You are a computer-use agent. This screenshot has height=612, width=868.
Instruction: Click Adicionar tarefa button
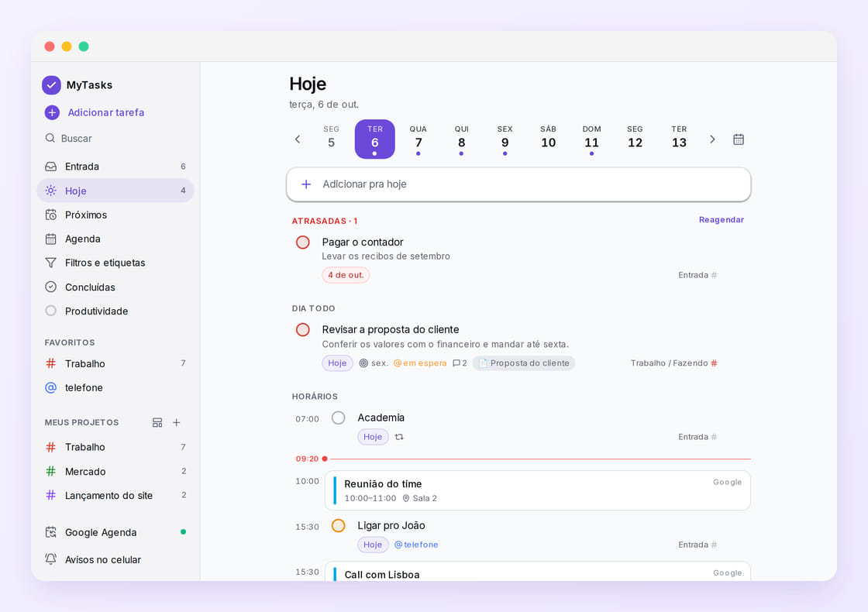tap(95, 112)
